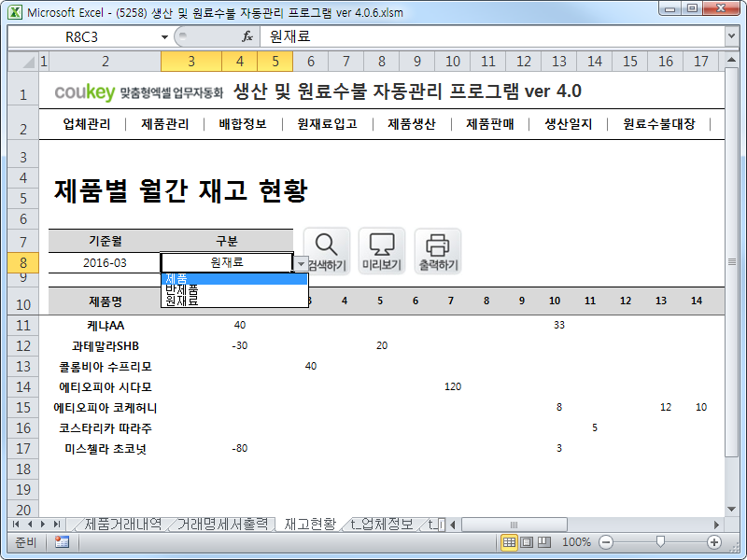Click the vertical scrollbar down arrow
Image resolution: width=747 pixels, height=560 pixels.
click(x=732, y=509)
